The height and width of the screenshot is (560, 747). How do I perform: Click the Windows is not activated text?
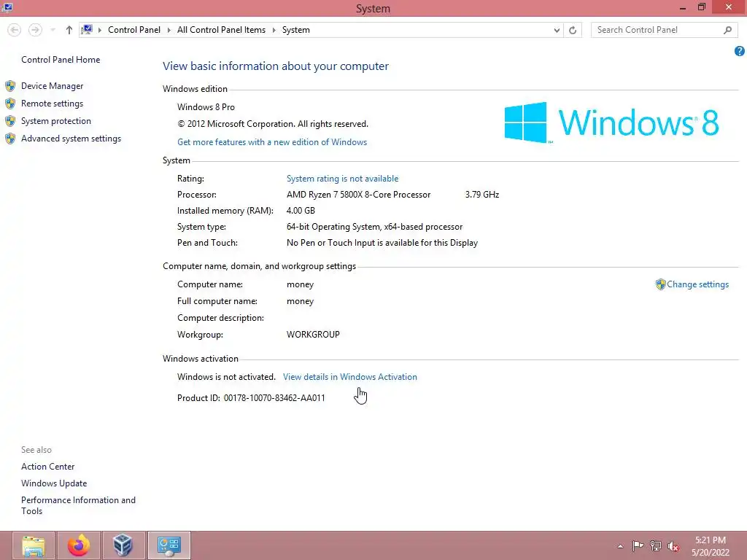pos(226,377)
